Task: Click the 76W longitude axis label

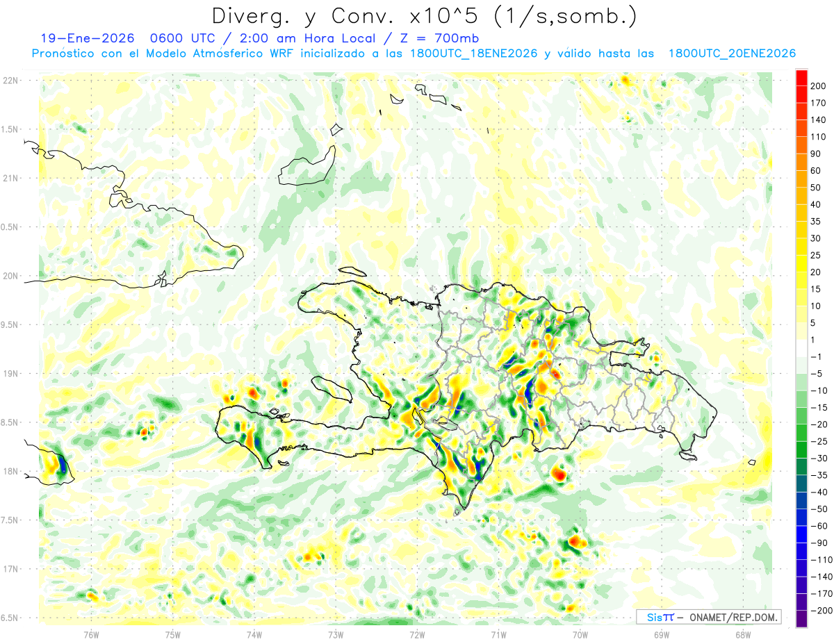Action: [91, 634]
